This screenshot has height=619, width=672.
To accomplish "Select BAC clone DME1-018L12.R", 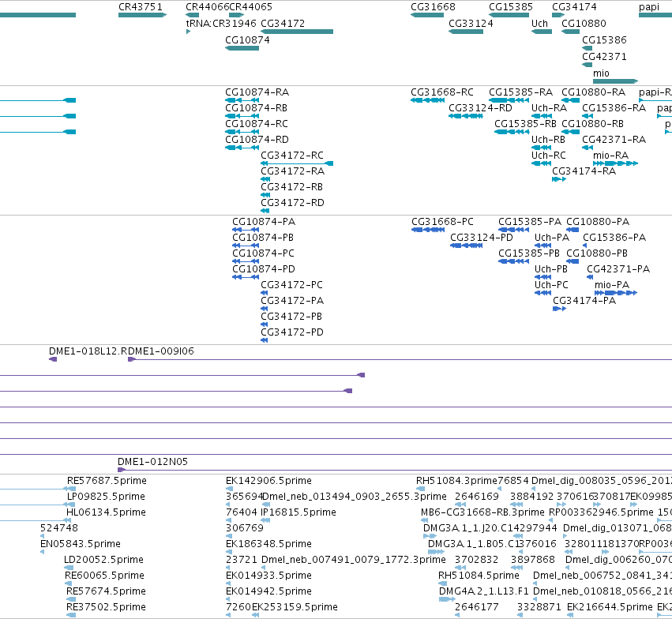I will click(53, 359).
